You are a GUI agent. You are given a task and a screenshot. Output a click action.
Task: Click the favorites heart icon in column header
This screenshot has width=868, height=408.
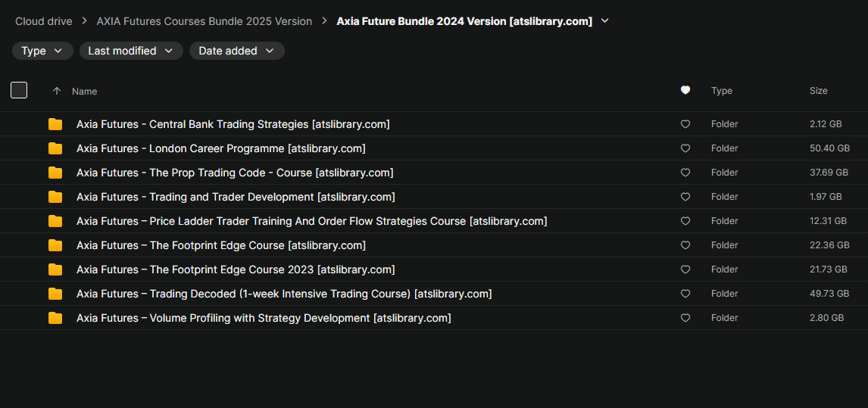tap(685, 91)
